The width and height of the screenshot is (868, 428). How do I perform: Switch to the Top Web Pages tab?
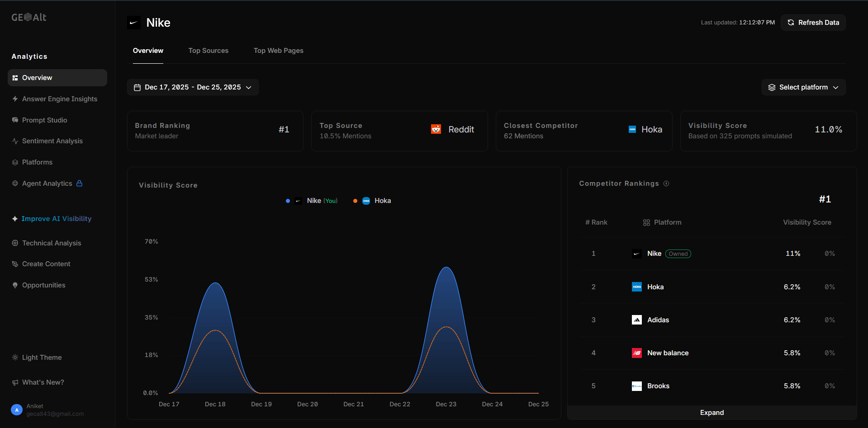[x=279, y=51]
